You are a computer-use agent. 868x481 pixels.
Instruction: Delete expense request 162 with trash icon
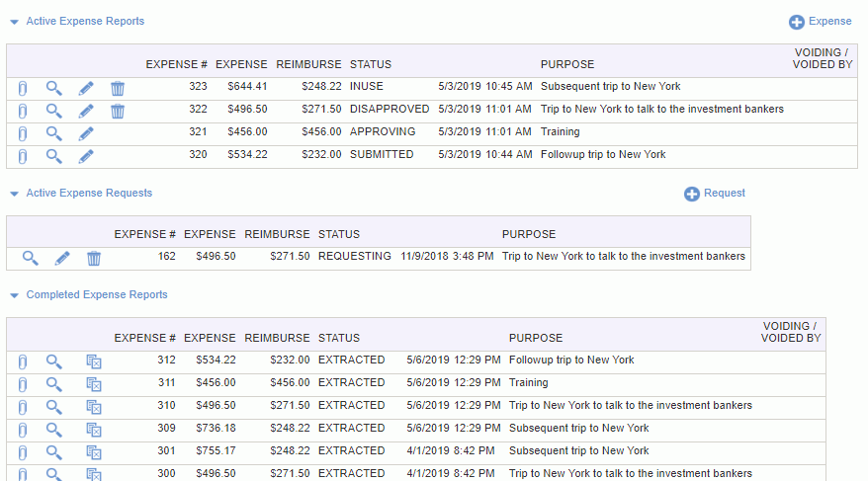(94, 258)
